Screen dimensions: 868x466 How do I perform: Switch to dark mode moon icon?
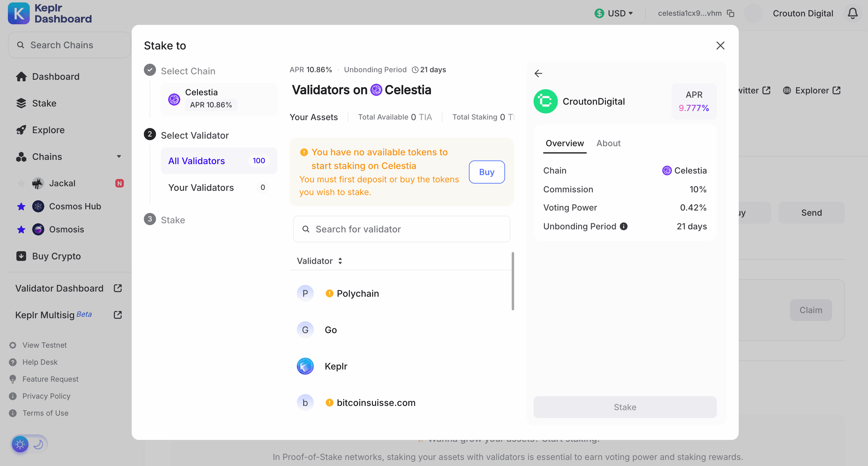click(38, 444)
